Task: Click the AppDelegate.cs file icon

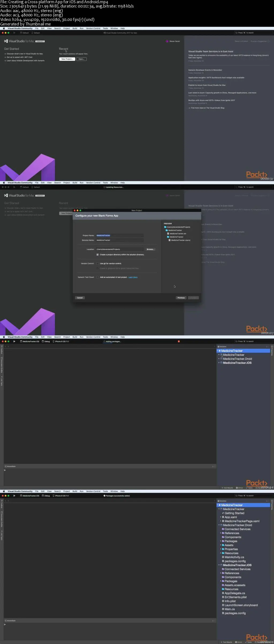Action: pyautogui.click(x=223, y=593)
